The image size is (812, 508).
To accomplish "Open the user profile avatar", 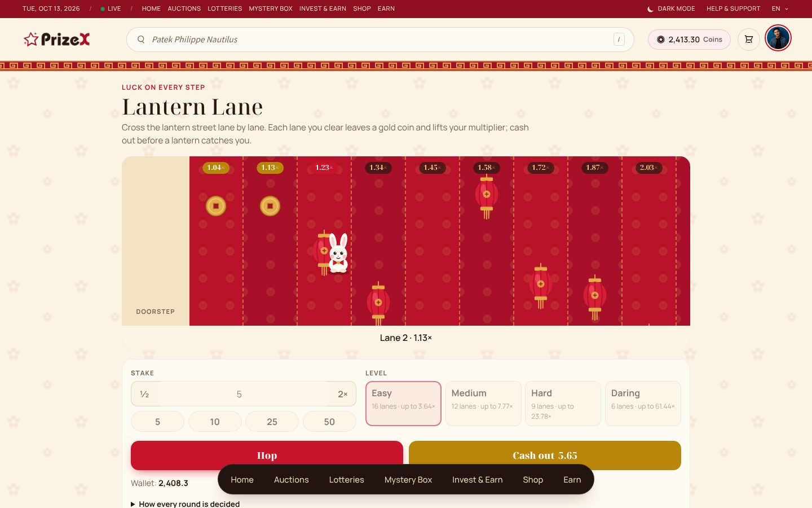I will point(778,38).
